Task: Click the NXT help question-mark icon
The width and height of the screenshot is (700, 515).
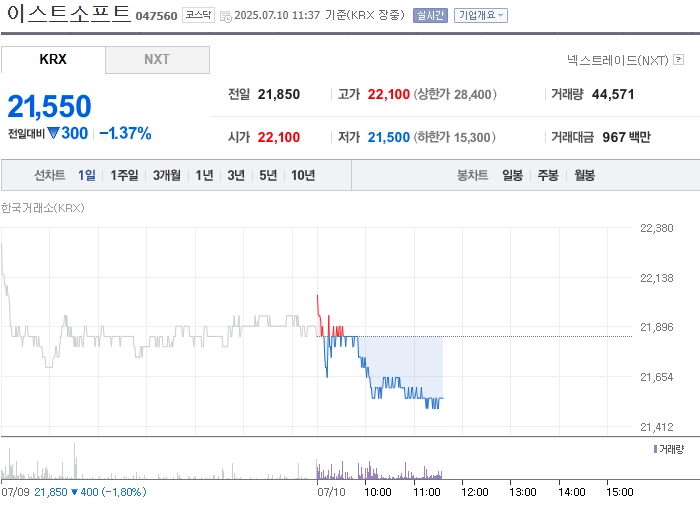Action: (678, 59)
